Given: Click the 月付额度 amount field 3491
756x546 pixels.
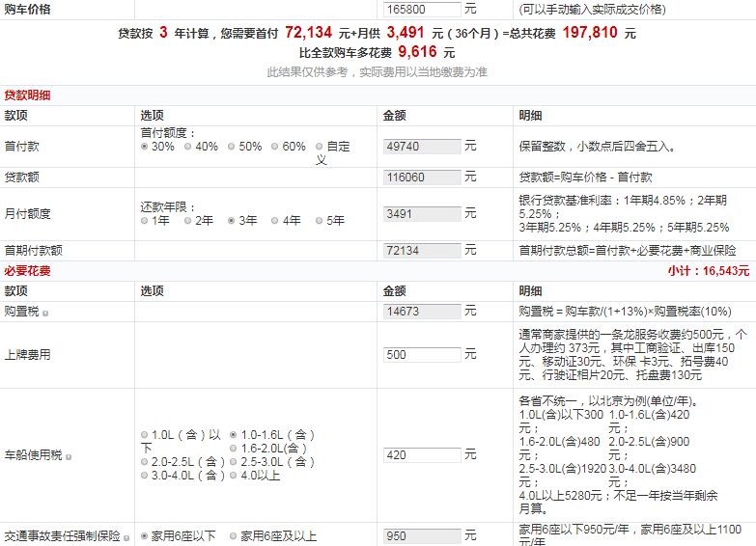Looking at the screenshot, I should point(422,214).
